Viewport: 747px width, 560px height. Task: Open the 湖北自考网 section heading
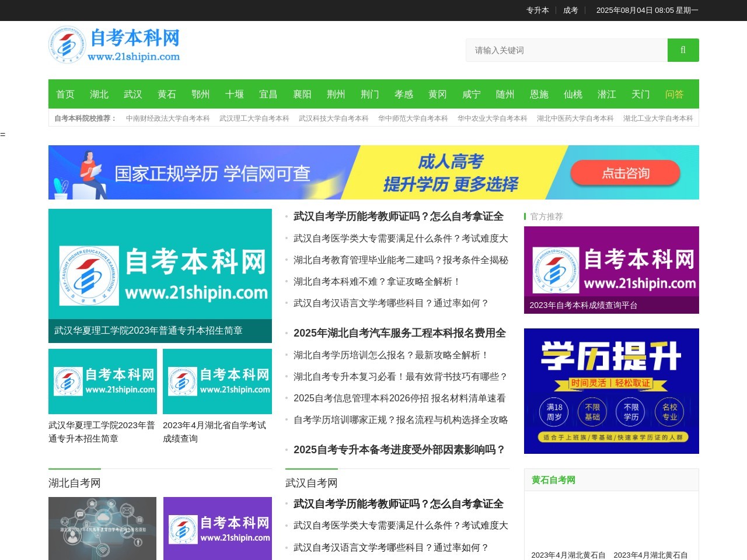pos(75,483)
